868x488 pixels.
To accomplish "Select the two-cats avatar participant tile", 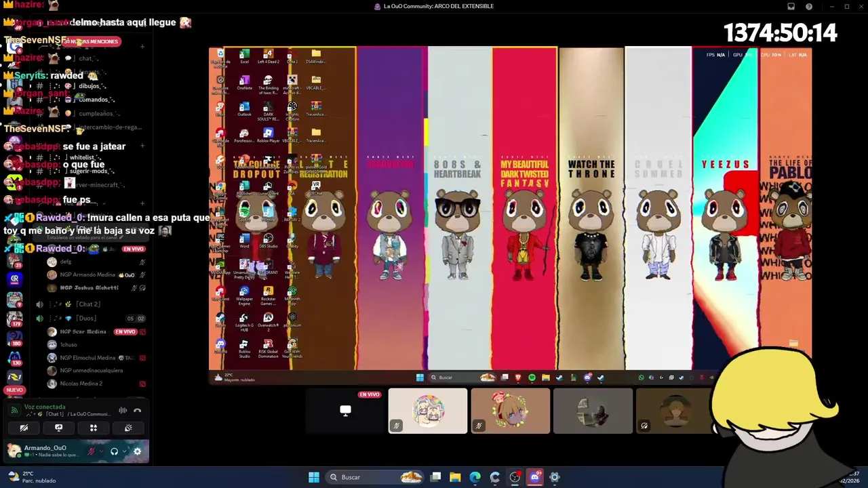I will point(428,411).
